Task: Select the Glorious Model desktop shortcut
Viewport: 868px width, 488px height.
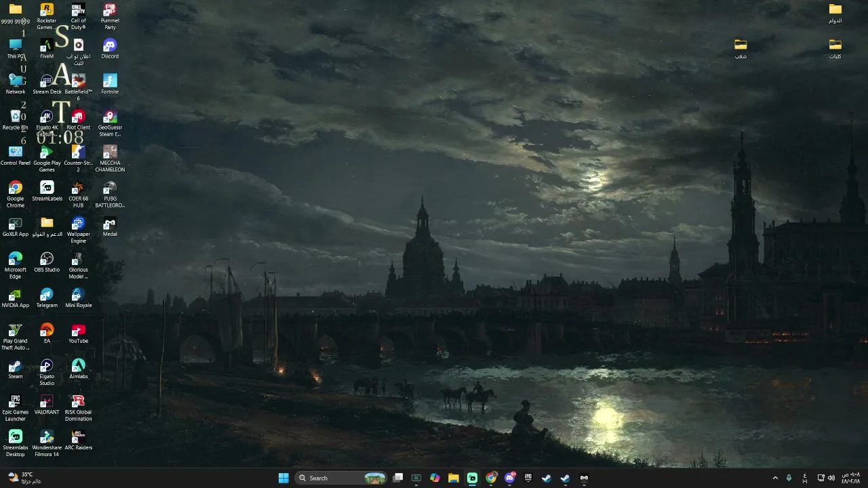Action: [78, 266]
